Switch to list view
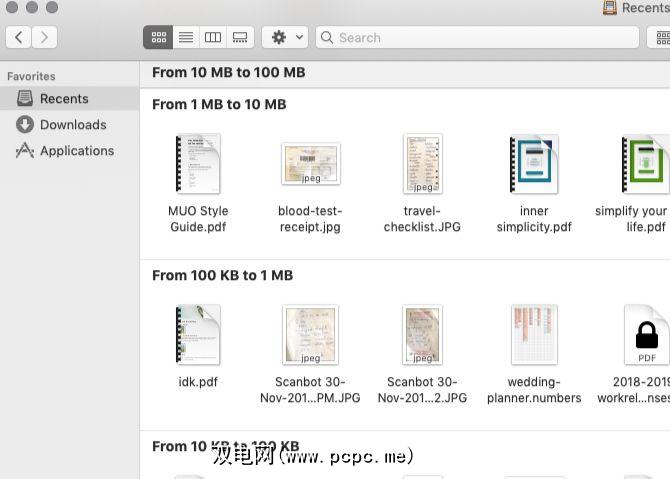The width and height of the screenshot is (670, 479). (186, 38)
